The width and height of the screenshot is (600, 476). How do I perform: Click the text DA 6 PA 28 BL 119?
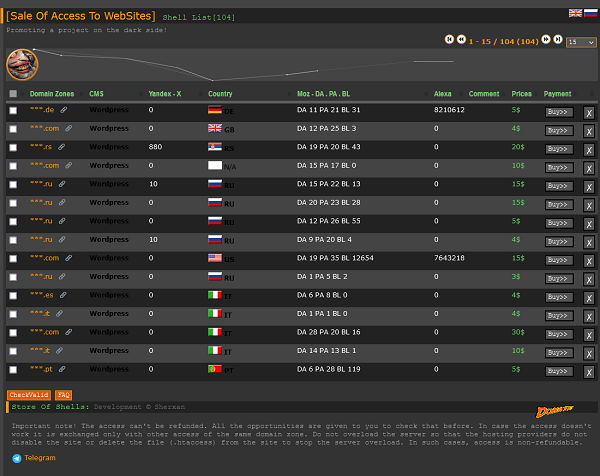(x=329, y=369)
